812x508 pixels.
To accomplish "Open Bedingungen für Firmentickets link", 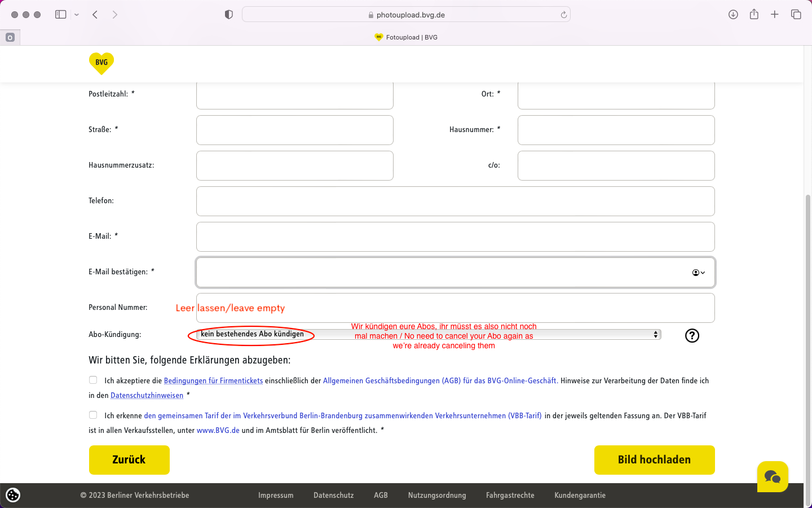I will click(213, 380).
